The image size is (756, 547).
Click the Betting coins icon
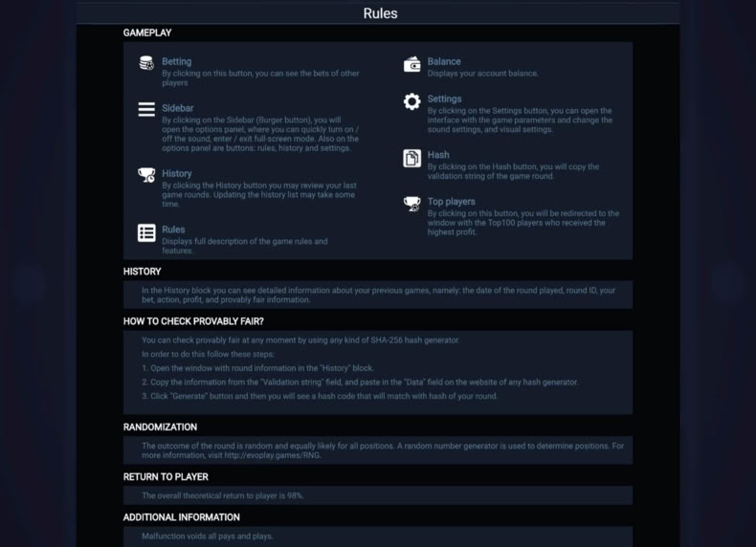tap(146, 63)
